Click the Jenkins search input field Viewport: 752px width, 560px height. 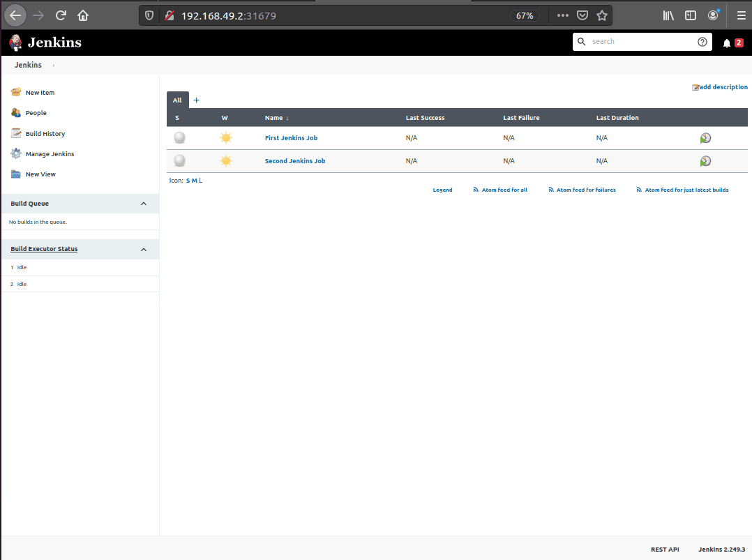642,42
